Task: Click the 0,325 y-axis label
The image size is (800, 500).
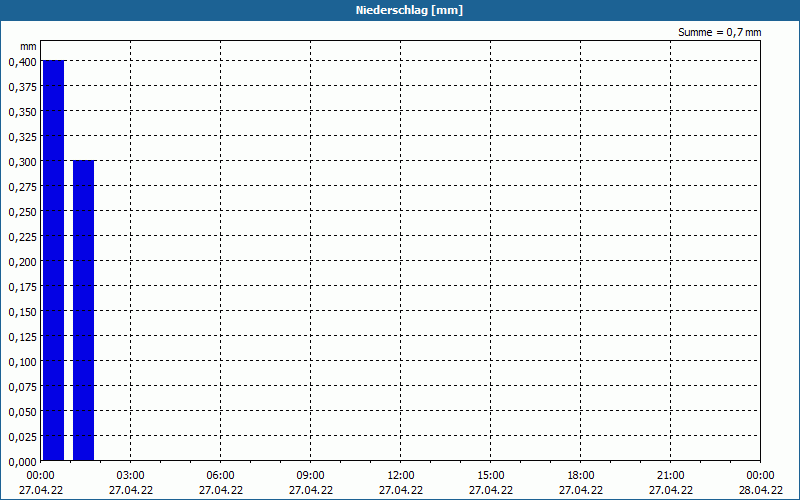Action: pyautogui.click(x=22, y=137)
